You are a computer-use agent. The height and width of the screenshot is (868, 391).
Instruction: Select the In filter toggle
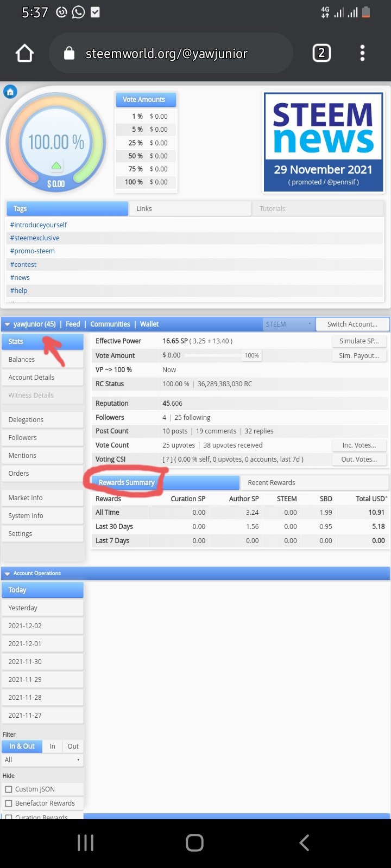52,746
